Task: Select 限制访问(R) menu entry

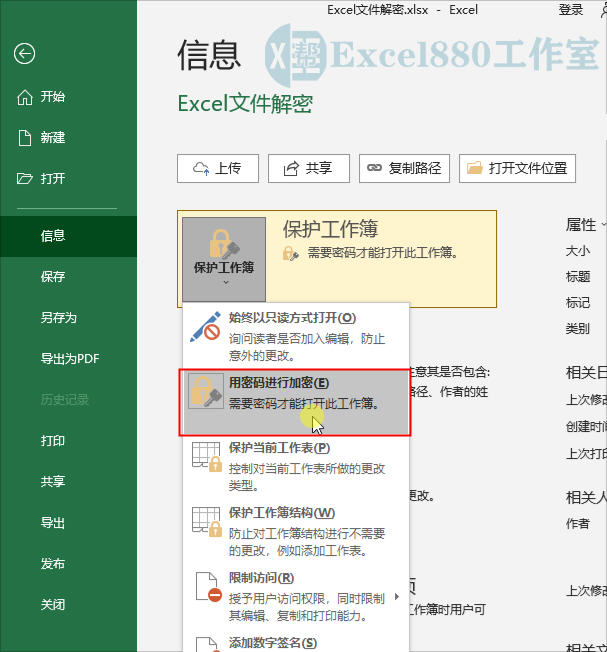Action: (x=296, y=597)
